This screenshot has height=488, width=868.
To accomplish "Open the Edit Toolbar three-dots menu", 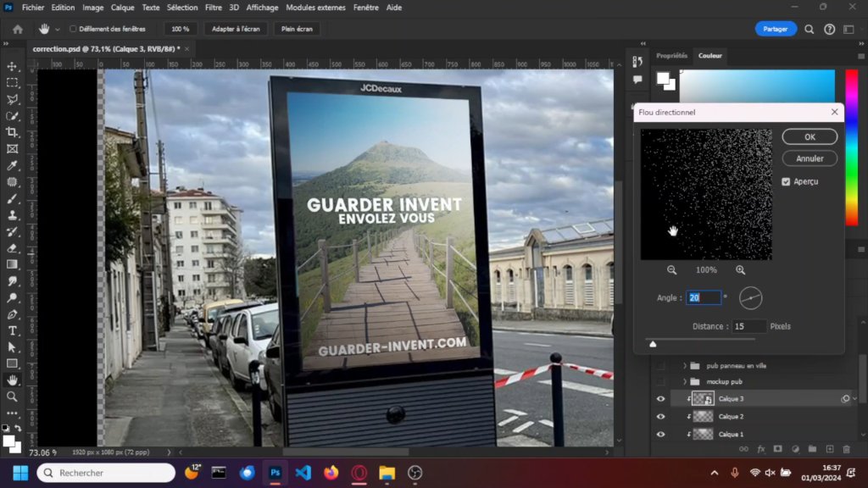I will tap(12, 413).
